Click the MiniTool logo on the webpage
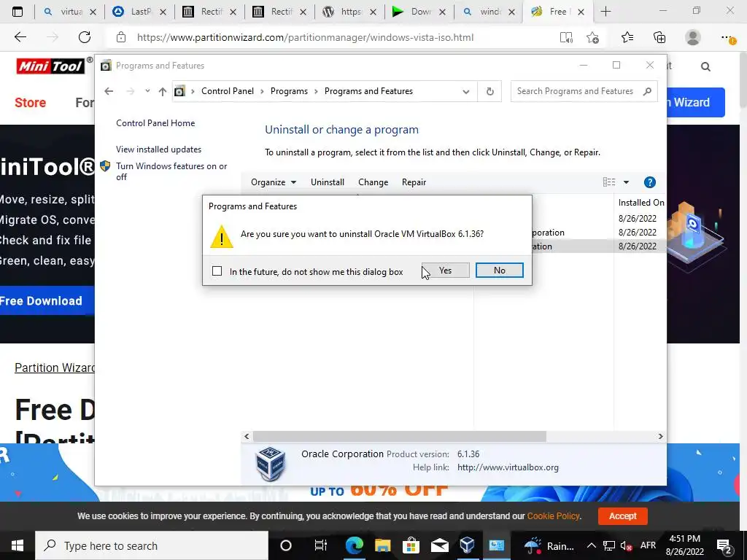Image resolution: width=747 pixels, height=560 pixels. coord(50,66)
